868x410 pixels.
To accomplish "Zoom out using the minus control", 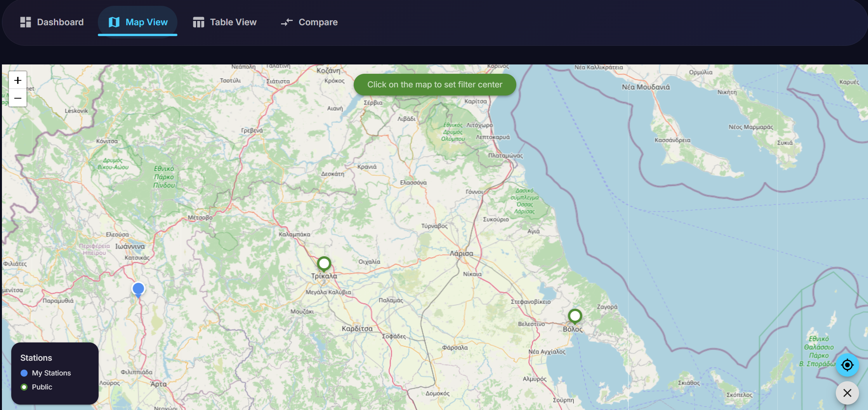I will (x=17, y=98).
